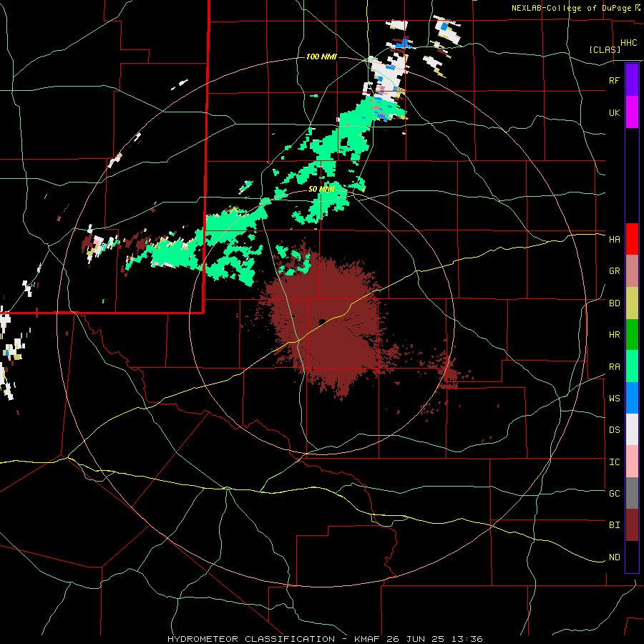
Task: Click the ND legend label
Action: pos(614,557)
